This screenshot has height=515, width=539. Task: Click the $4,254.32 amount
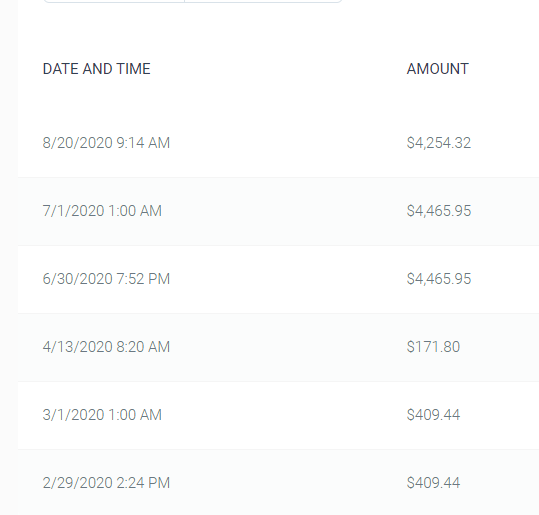point(439,143)
